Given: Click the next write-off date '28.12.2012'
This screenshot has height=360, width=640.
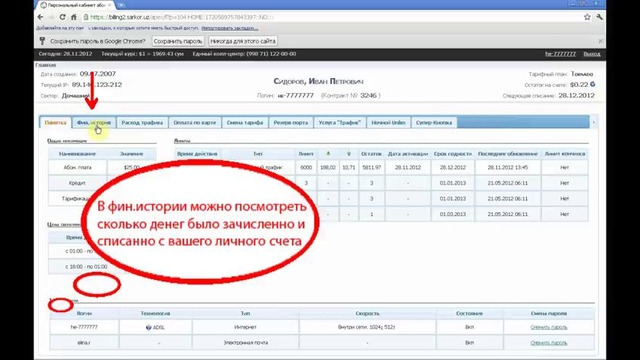Looking at the screenshot, I should pos(576,96).
